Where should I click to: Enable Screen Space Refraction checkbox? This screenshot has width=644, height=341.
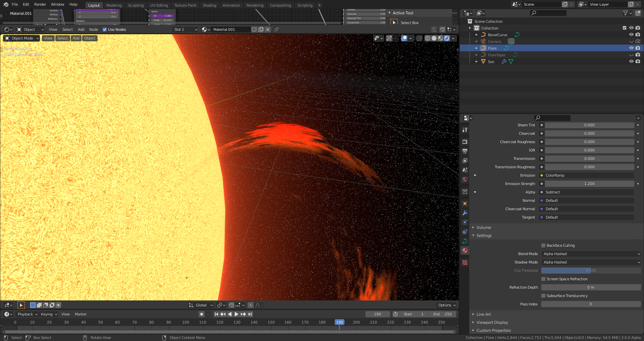[x=543, y=279]
